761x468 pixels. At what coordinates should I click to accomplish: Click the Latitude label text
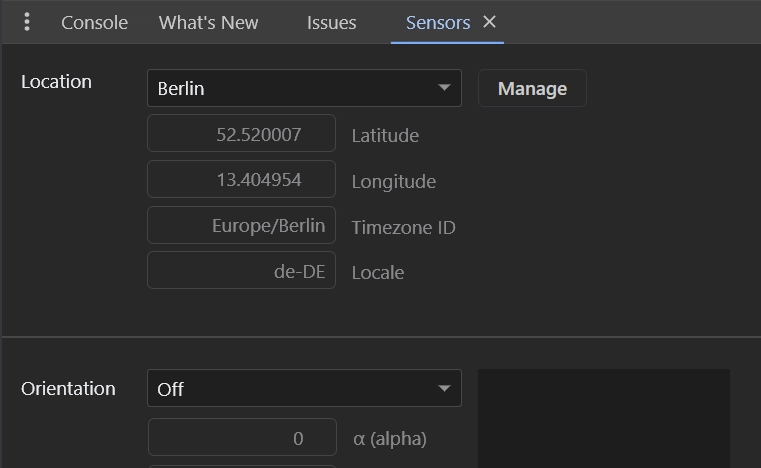pos(385,135)
